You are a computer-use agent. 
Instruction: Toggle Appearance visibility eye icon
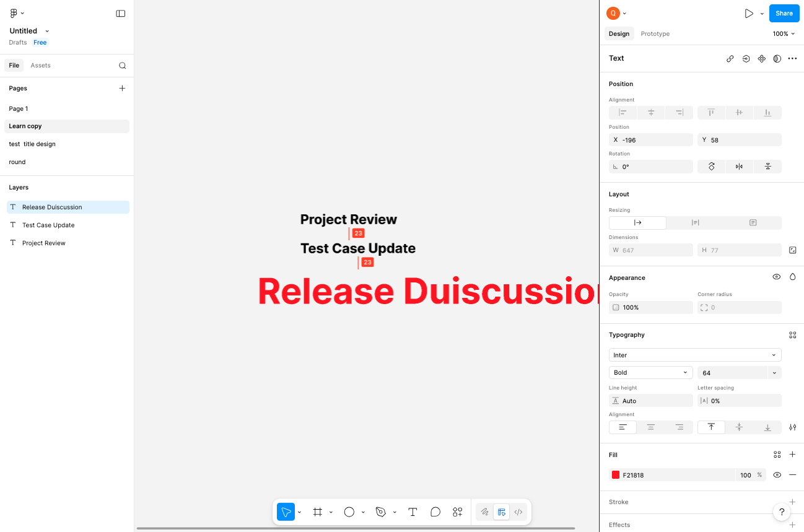click(777, 277)
